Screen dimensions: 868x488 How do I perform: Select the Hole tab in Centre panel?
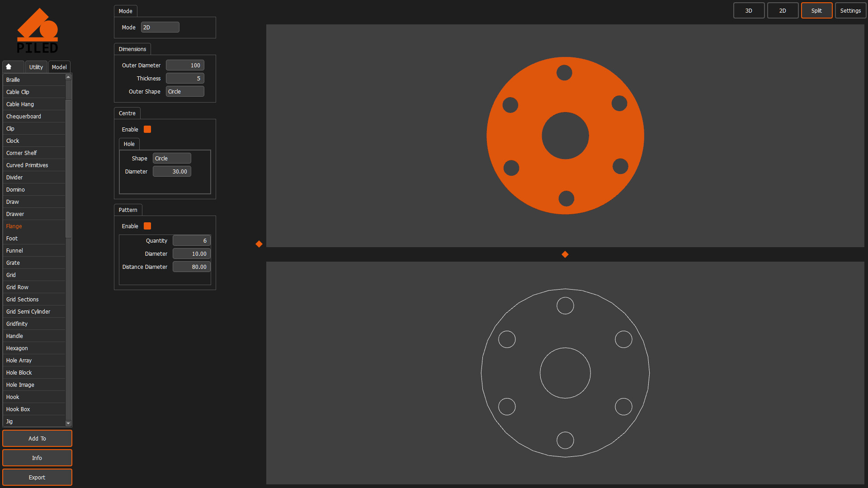[x=129, y=144]
